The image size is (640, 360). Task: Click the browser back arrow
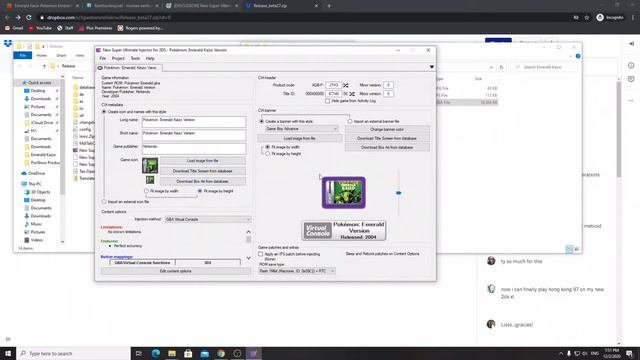pyautogui.click(x=7, y=18)
